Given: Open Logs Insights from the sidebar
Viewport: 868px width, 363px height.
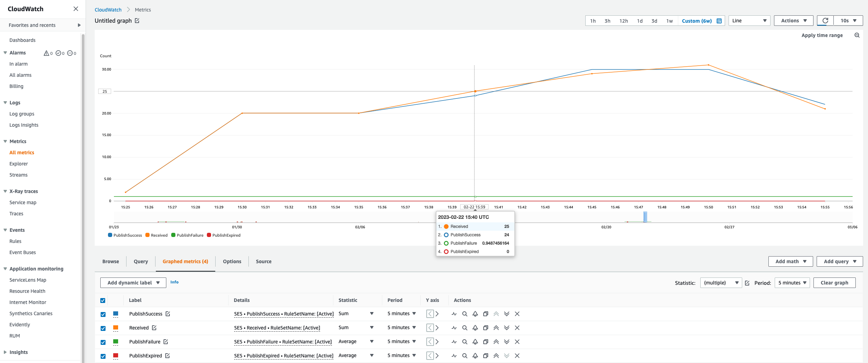Looking at the screenshot, I should [x=24, y=125].
